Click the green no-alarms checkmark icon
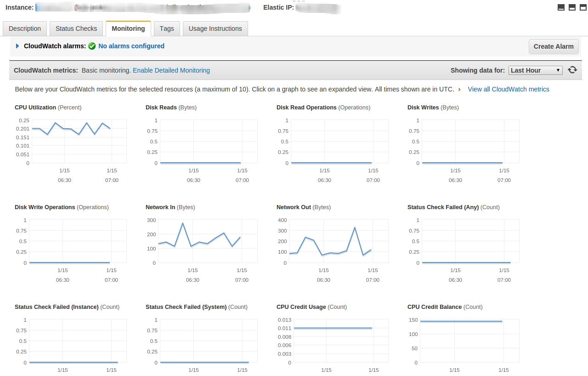588x376 pixels. click(92, 46)
